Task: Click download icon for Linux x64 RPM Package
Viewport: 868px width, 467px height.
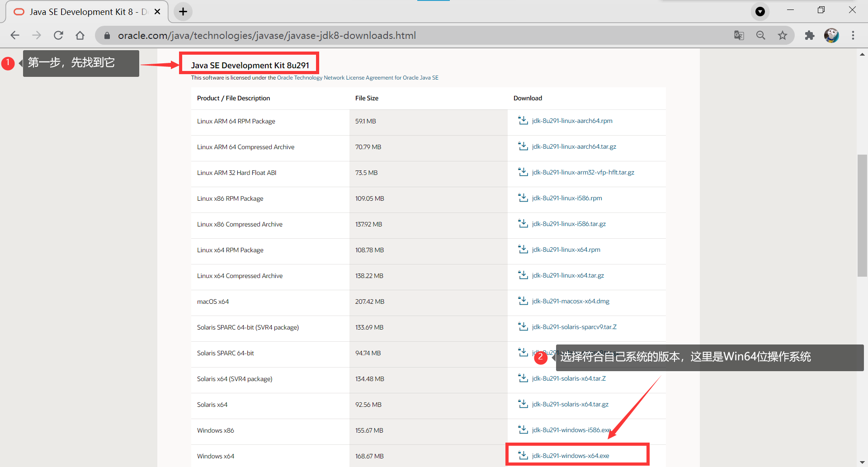Action: click(x=523, y=249)
